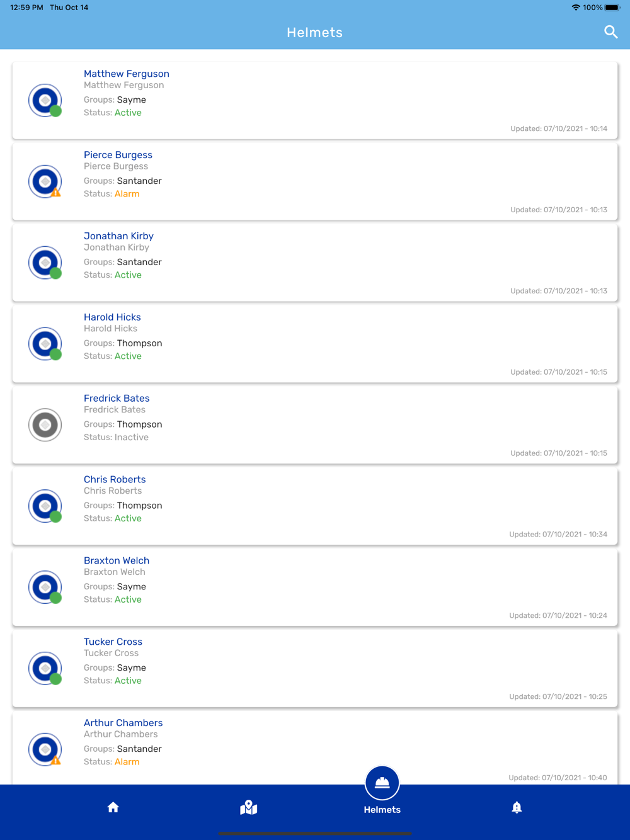The width and height of the screenshot is (630, 840).
Task: Tap Arthur Chambers helmet alarm icon
Action: point(45,750)
